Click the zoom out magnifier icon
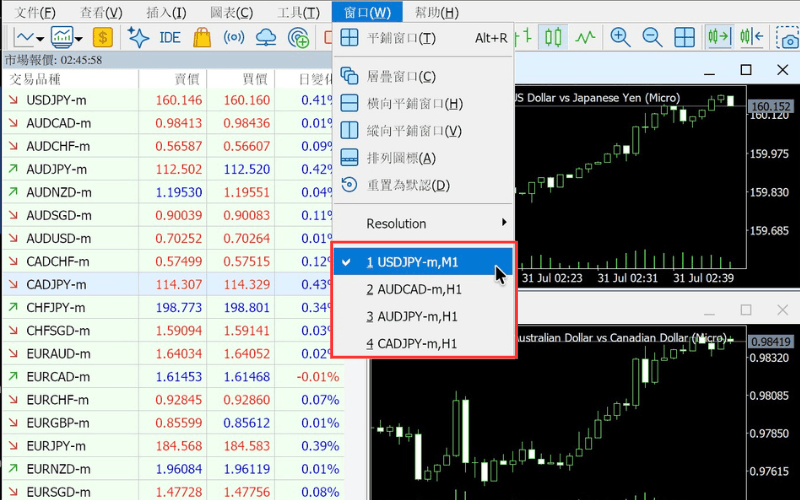The height and width of the screenshot is (500, 800). coord(652,37)
